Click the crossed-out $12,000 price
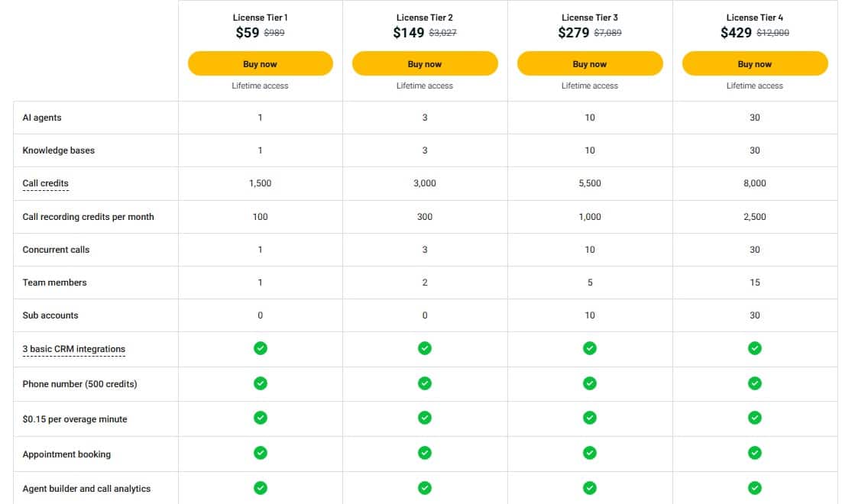Viewport: 842px width, 504px height. [774, 33]
